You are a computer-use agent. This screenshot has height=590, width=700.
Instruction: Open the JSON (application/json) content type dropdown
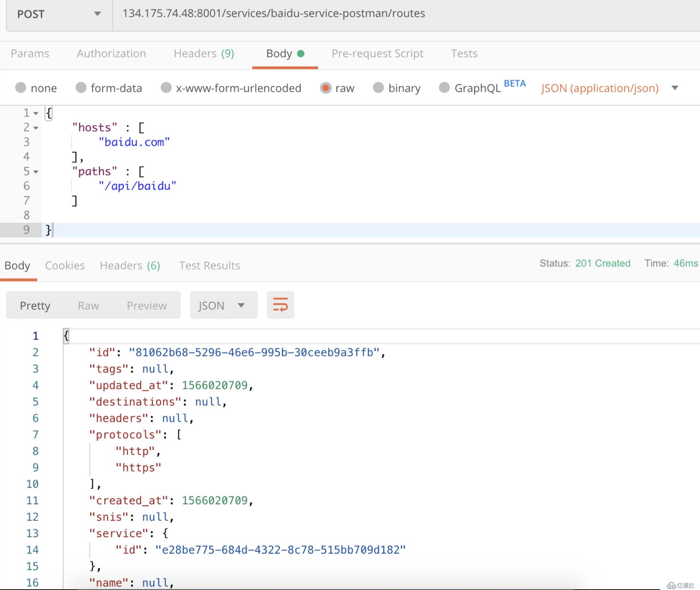609,88
